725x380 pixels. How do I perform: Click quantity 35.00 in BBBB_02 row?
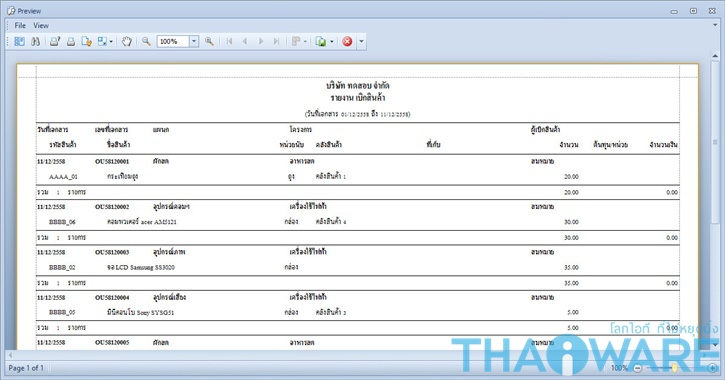(571, 267)
